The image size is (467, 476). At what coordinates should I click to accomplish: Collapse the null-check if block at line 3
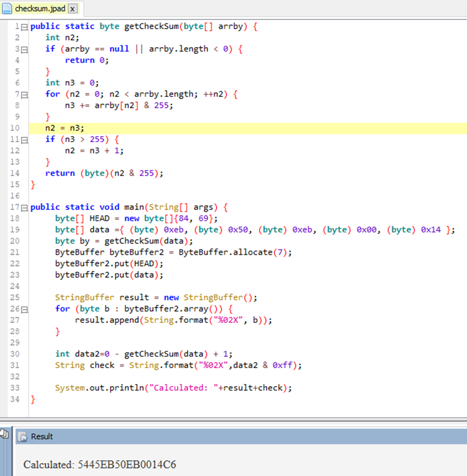click(25, 49)
